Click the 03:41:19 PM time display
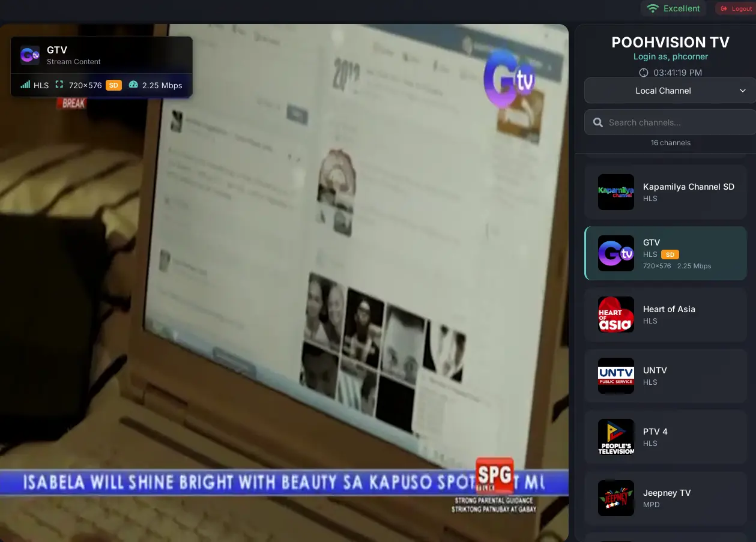The height and width of the screenshot is (542, 756). [x=677, y=73]
